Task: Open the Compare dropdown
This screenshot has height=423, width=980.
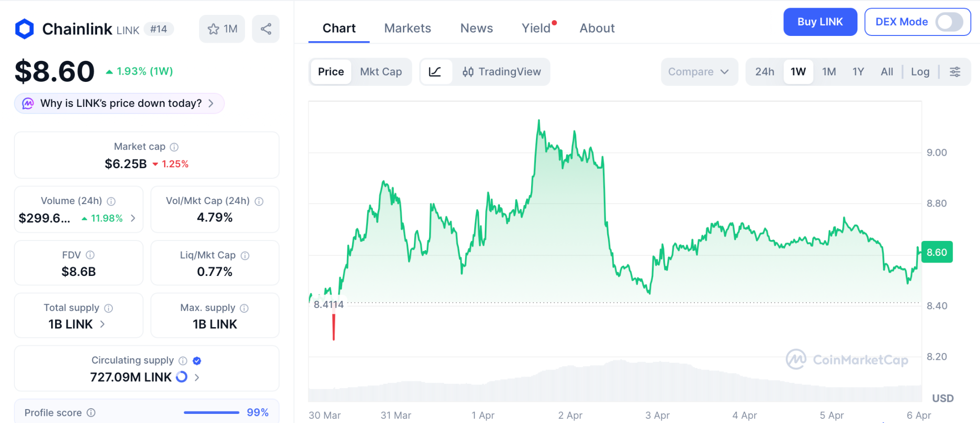Action: coord(699,72)
